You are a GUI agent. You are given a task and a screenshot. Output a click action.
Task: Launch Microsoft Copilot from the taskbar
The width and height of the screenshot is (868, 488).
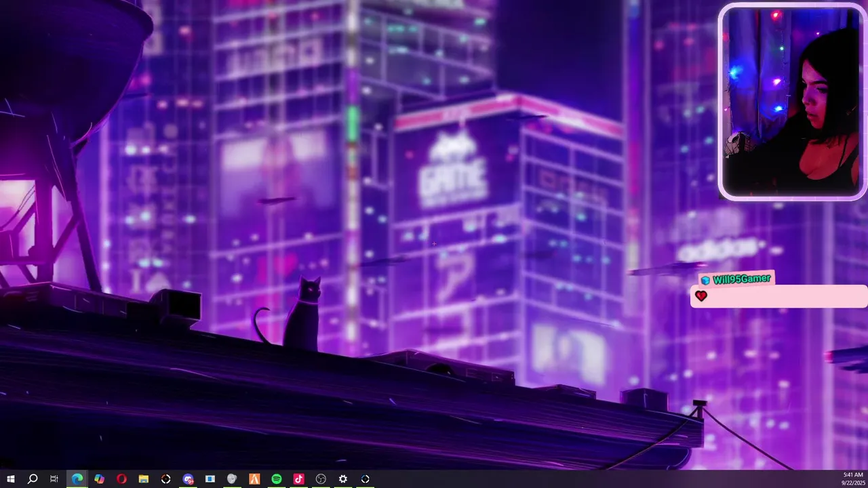click(x=100, y=479)
